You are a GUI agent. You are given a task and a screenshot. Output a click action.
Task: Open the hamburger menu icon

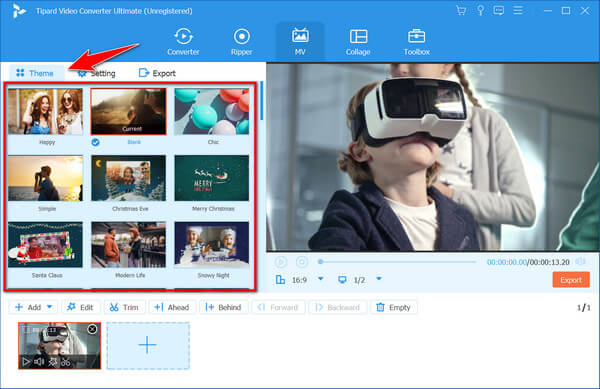click(x=518, y=10)
